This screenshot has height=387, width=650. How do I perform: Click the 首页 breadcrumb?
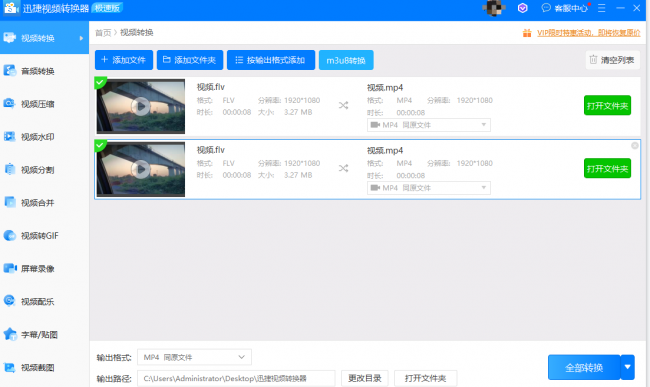point(103,33)
